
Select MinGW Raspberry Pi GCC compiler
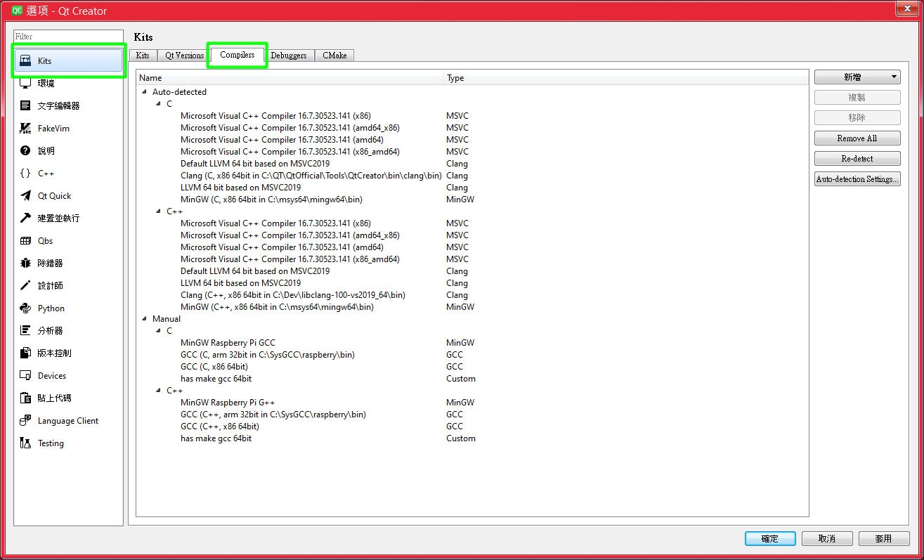pyautogui.click(x=228, y=343)
